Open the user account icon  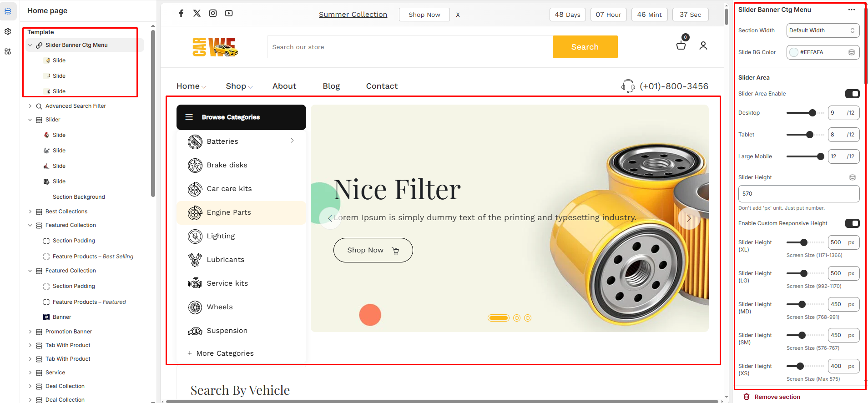click(703, 45)
